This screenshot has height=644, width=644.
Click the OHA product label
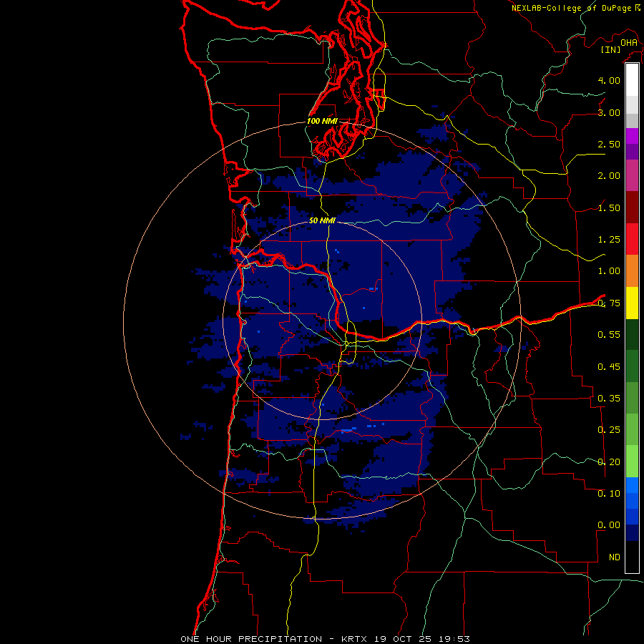click(x=629, y=42)
